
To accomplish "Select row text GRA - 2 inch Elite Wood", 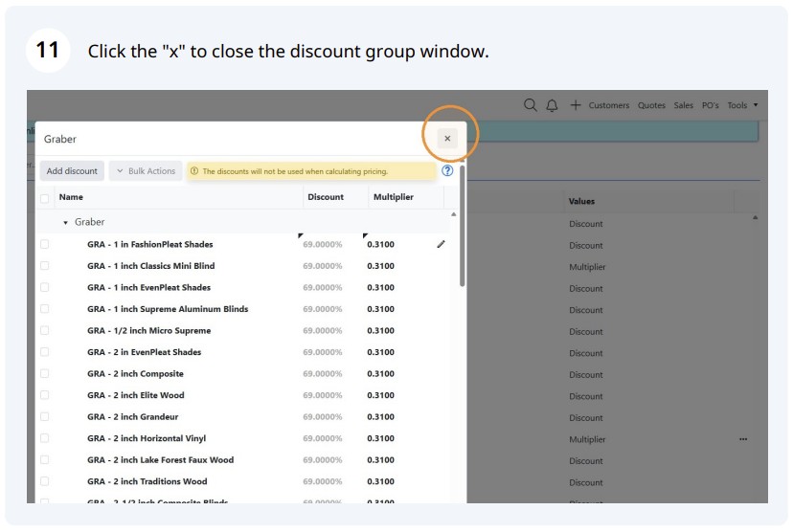I will click(x=136, y=395).
